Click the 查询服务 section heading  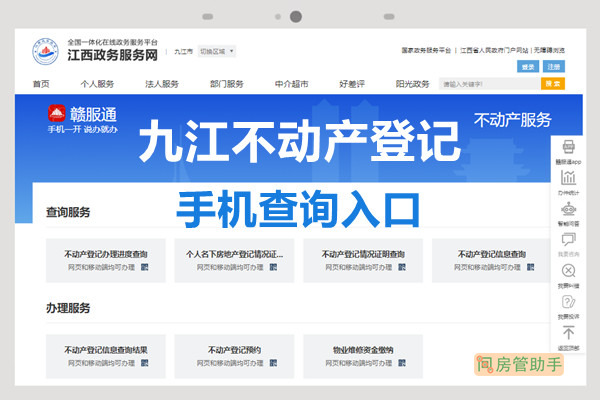click(68, 212)
